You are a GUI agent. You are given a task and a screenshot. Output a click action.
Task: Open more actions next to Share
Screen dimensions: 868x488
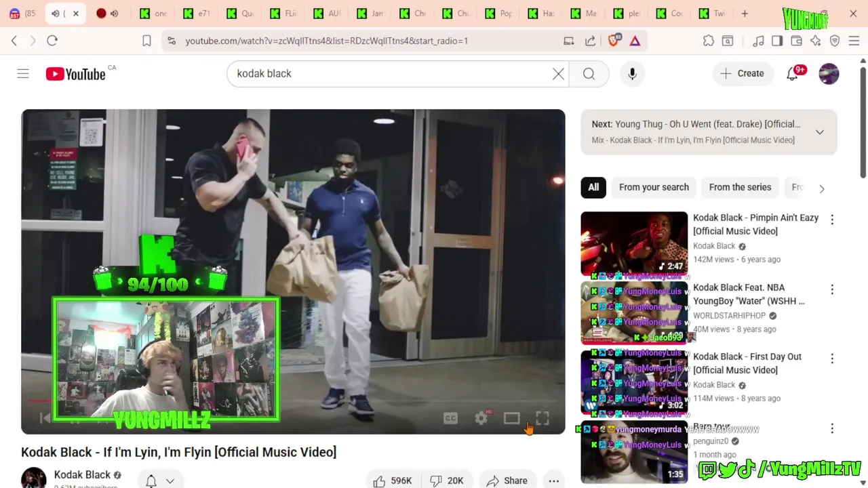pos(554,481)
